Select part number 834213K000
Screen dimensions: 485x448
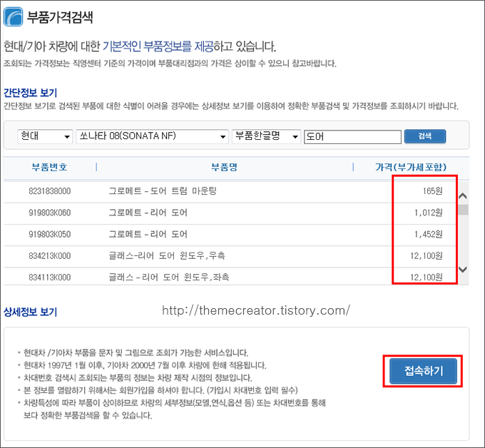50,256
